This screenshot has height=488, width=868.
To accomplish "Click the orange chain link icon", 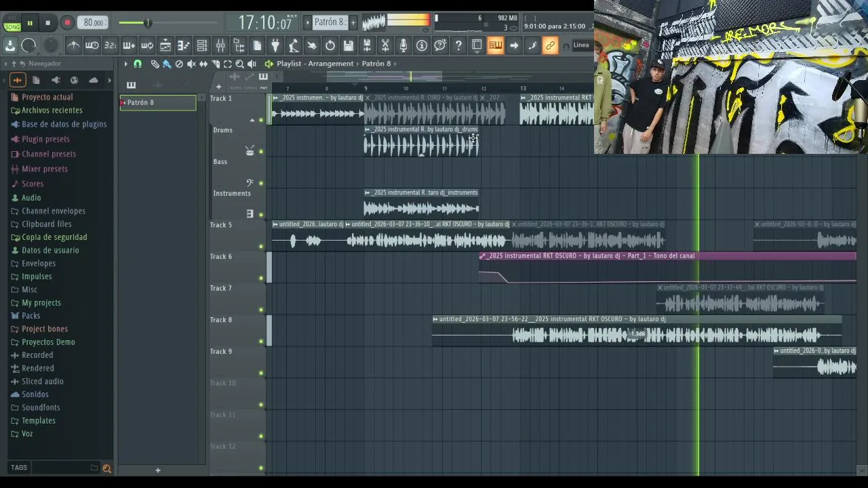I will (550, 45).
